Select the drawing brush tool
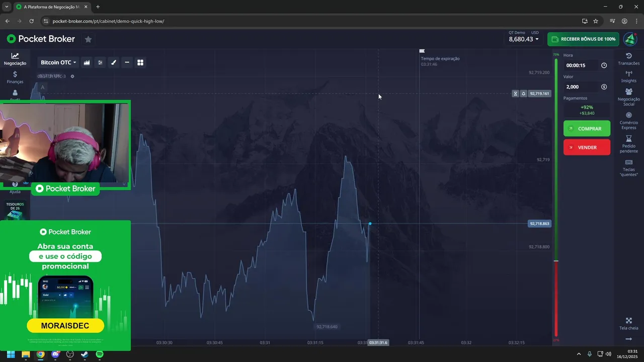This screenshot has width=644, height=362. (114, 62)
